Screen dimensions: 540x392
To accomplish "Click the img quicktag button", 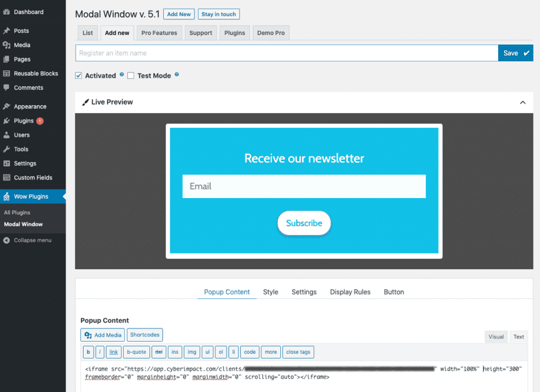I will [192, 352].
